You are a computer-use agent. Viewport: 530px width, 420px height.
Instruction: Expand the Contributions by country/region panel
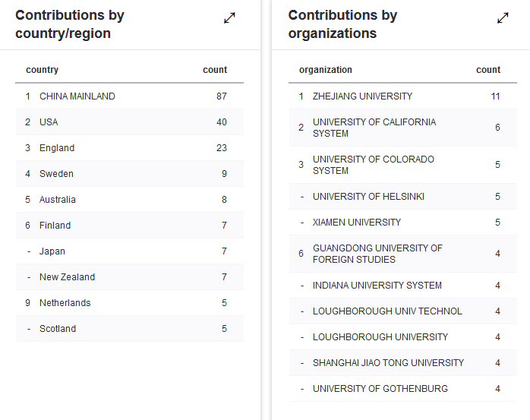click(x=229, y=18)
